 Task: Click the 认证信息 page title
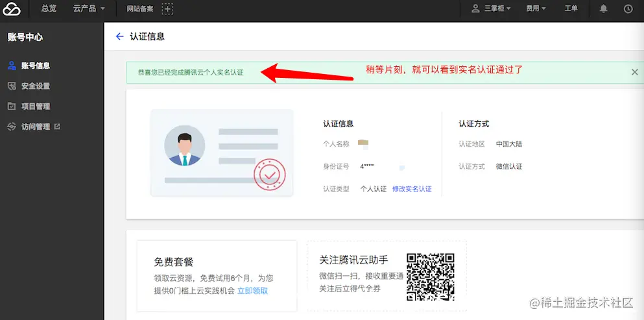click(147, 36)
